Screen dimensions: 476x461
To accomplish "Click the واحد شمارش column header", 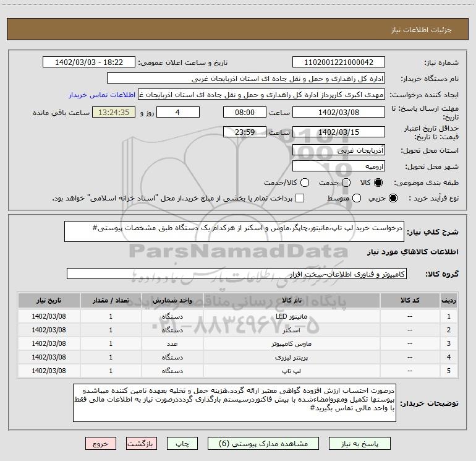I will [x=172, y=301].
